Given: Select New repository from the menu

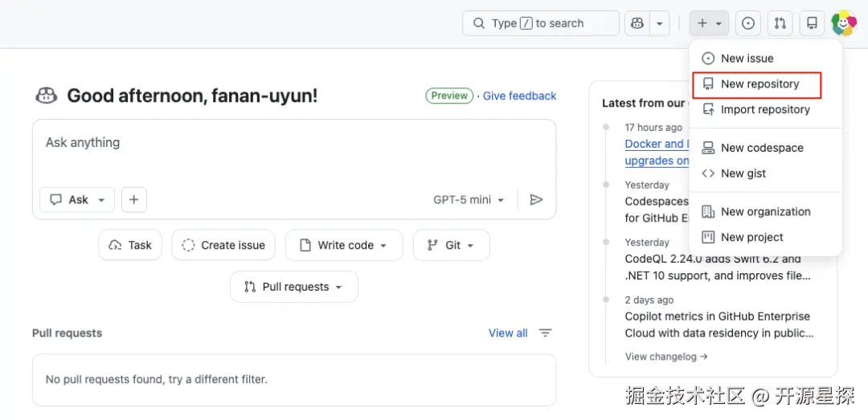Looking at the screenshot, I should coord(759,84).
